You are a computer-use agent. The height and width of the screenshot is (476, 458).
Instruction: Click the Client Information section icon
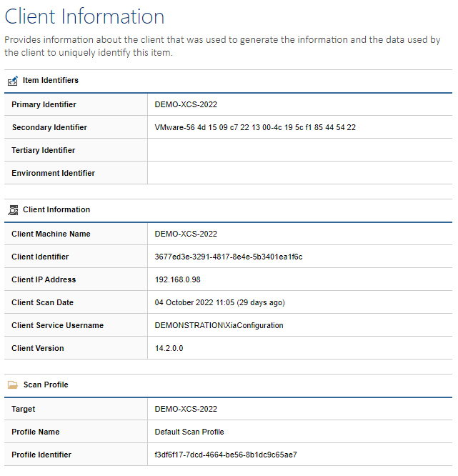pyautogui.click(x=13, y=210)
